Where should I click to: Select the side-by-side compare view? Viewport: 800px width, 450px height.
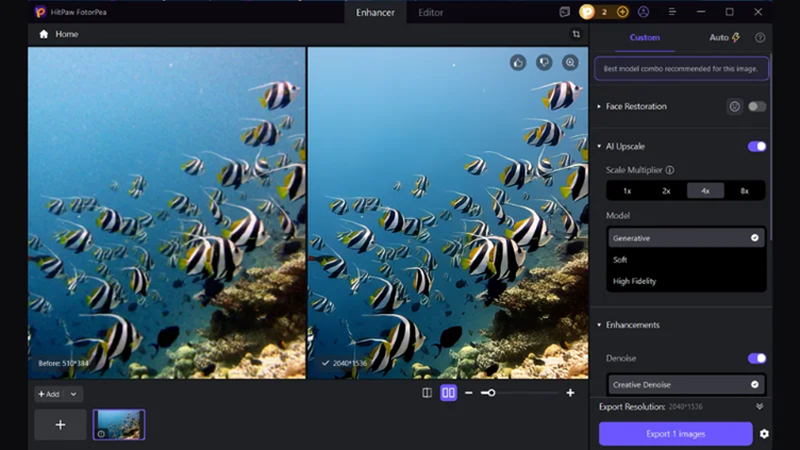click(448, 393)
